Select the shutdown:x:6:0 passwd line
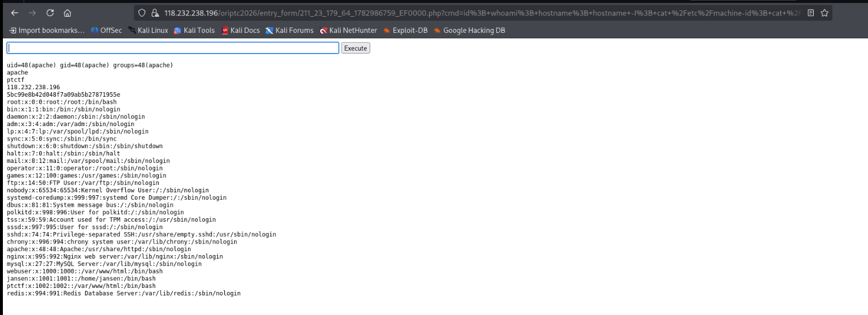Image resolution: width=868 pixels, height=315 pixels. pos(85,146)
